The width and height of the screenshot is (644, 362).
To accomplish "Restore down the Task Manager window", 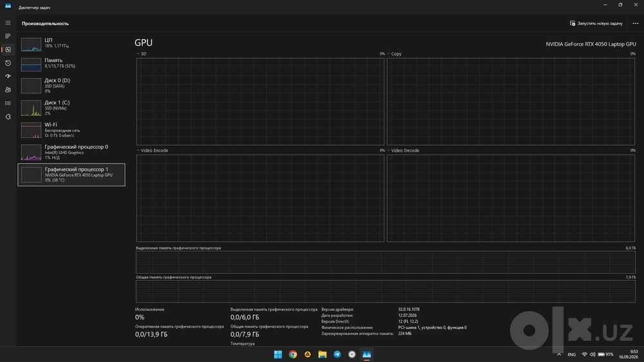I will pyautogui.click(x=621, y=5).
